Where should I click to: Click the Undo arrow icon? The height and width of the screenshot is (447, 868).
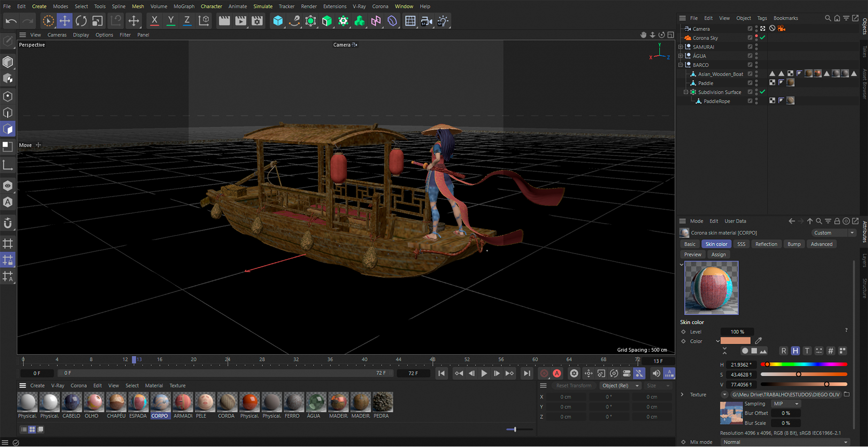point(11,21)
